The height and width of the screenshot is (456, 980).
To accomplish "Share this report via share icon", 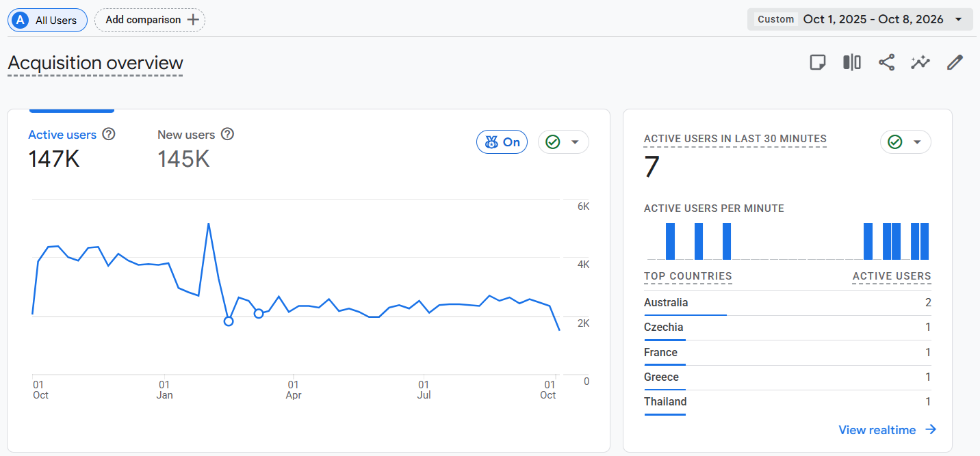I will [886, 63].
